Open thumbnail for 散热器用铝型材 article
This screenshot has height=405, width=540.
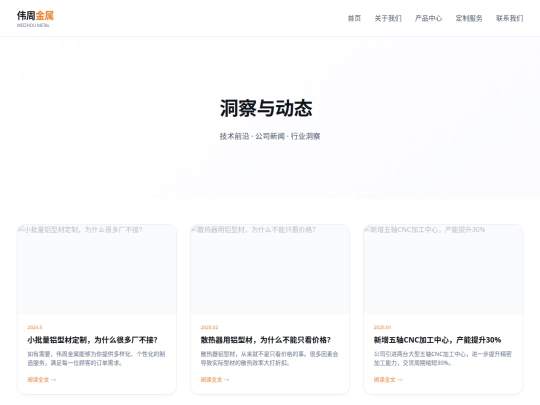click(270, 269)
